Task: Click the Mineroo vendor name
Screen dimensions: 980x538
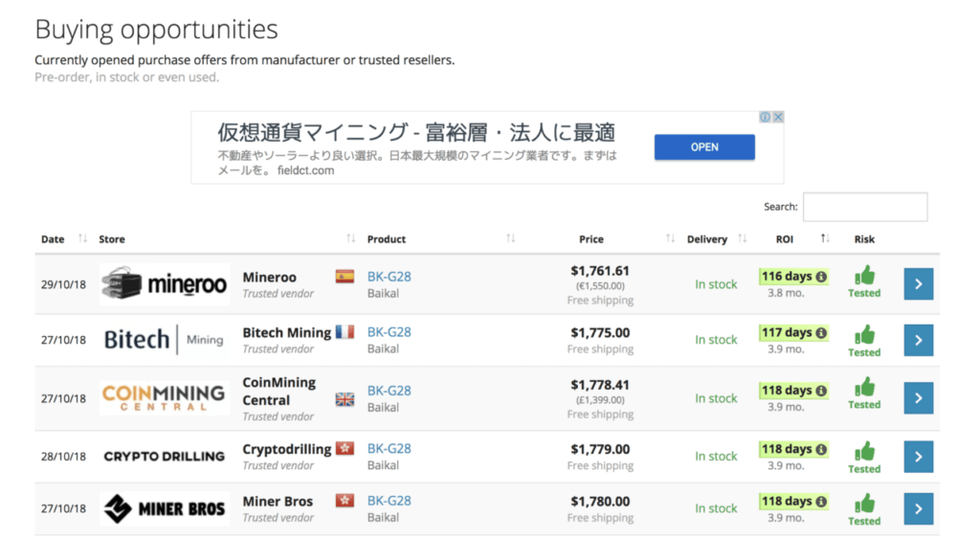Action: point(269,277)
